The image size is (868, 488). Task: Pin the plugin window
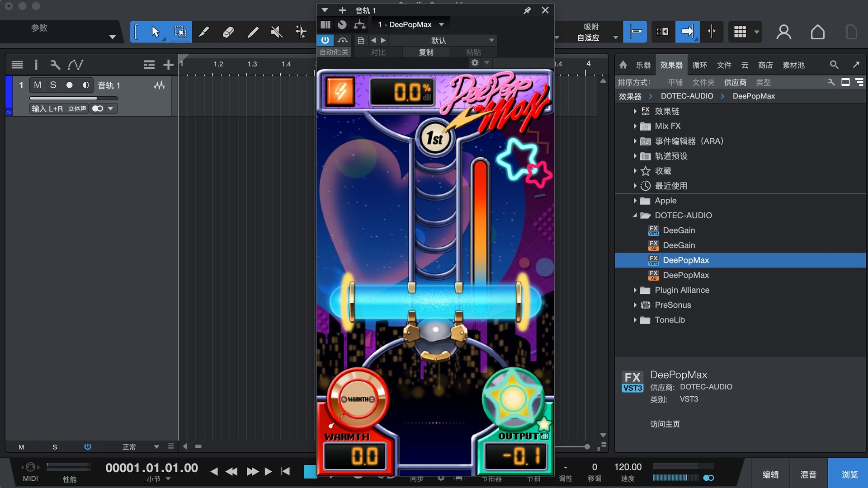(527, 10)
